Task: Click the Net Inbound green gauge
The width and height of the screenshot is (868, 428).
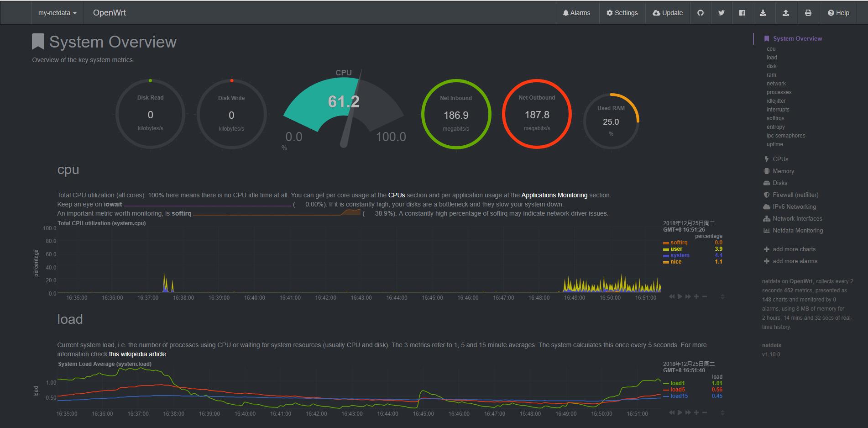Action: point(456,114)
